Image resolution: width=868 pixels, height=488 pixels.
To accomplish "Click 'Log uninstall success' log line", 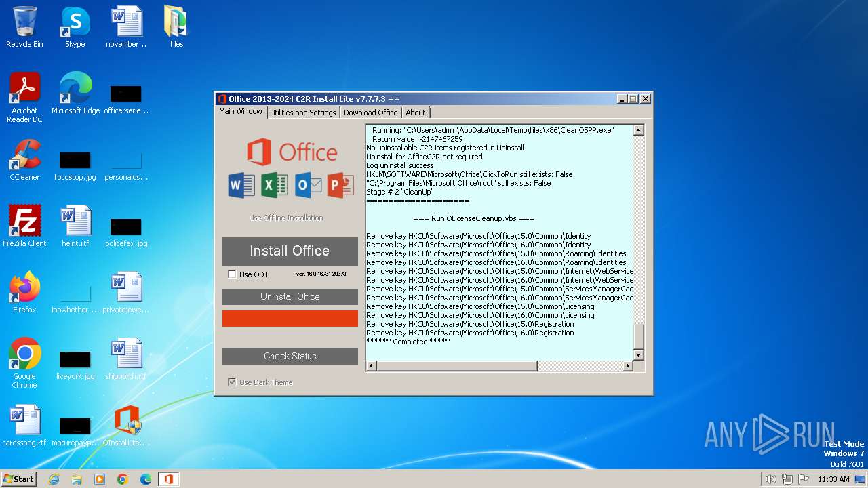I will click(x=400, y=165).
